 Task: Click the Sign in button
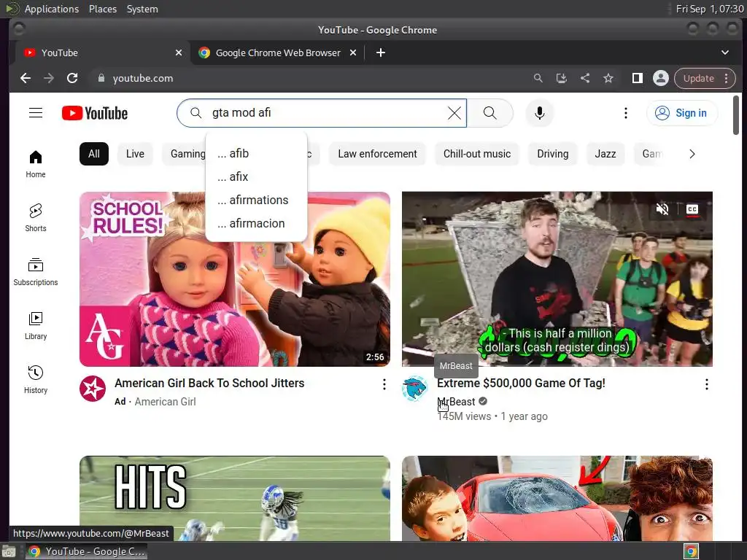682,113
